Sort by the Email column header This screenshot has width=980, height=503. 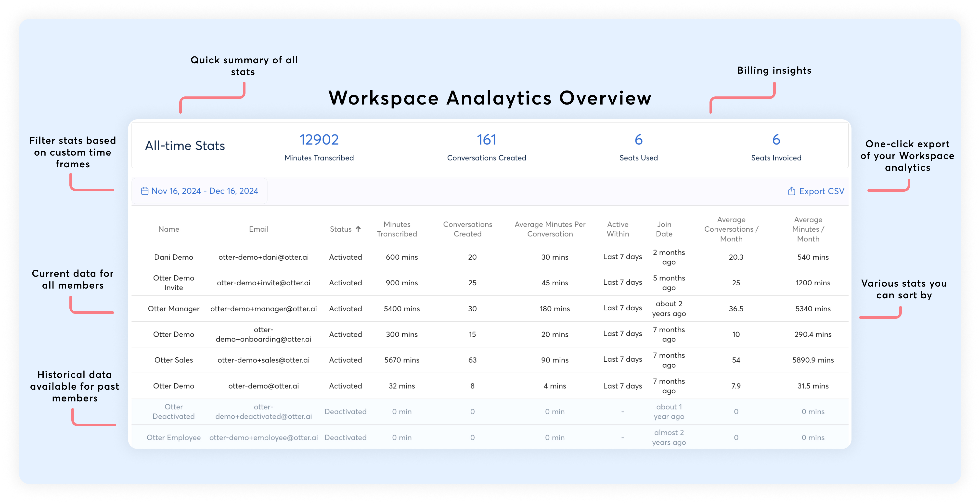[258, 229]
